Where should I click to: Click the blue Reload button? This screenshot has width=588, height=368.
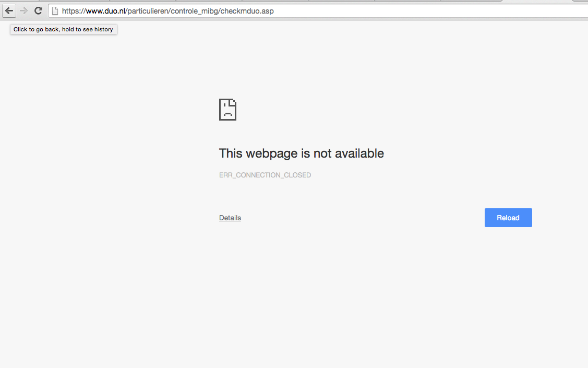click(508, 218)
